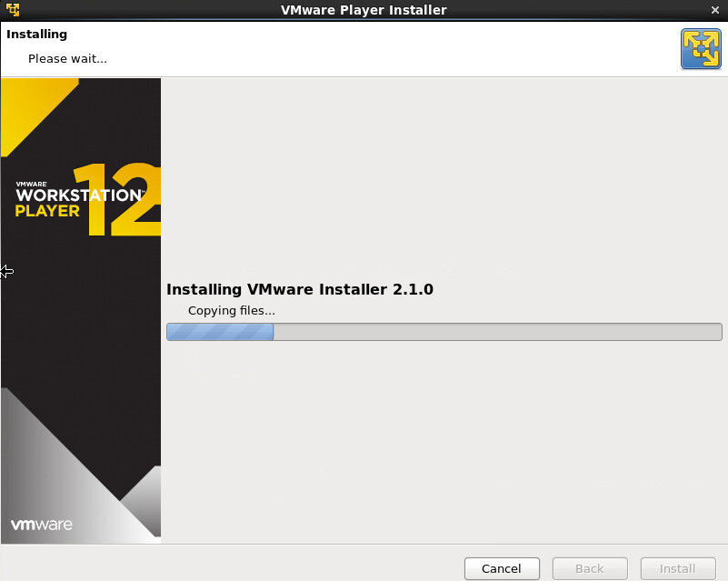Click the 'Copying files...' status text
Screen dimensions: 728x581
231,311
